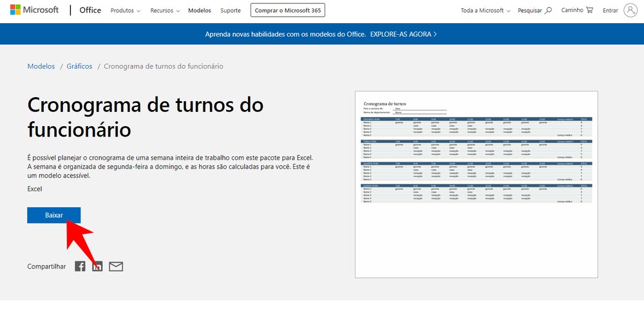Click the Entrar account avatar icon
Image resolution: width=644 pixels, height=320 pixels.
coord(630,10)
